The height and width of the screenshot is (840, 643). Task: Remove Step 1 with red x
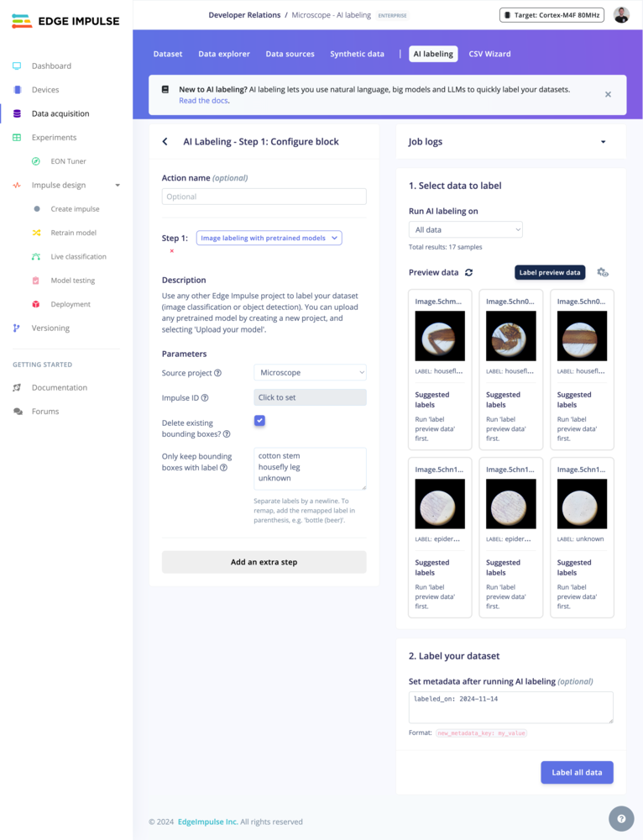[x=172, y=250]
